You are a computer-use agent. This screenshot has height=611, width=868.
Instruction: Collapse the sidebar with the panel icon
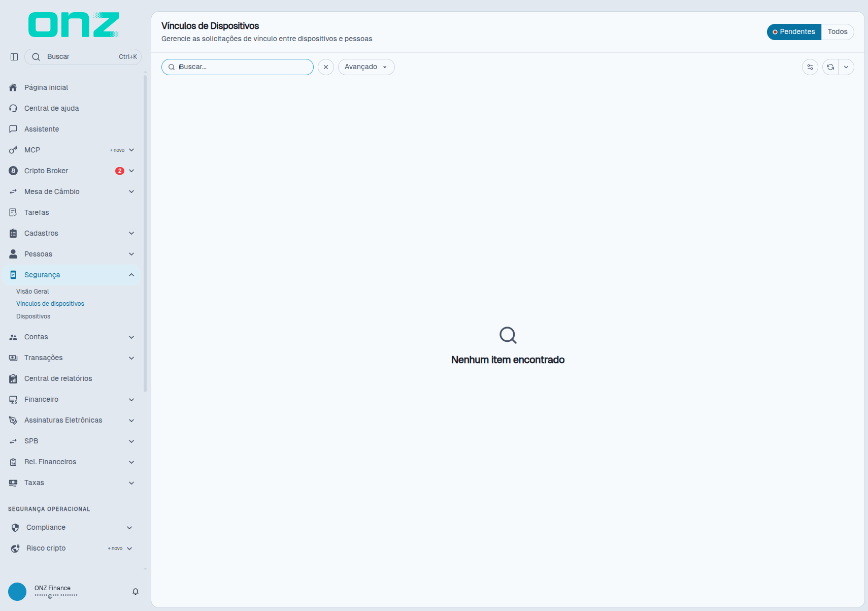click(14, 57)
